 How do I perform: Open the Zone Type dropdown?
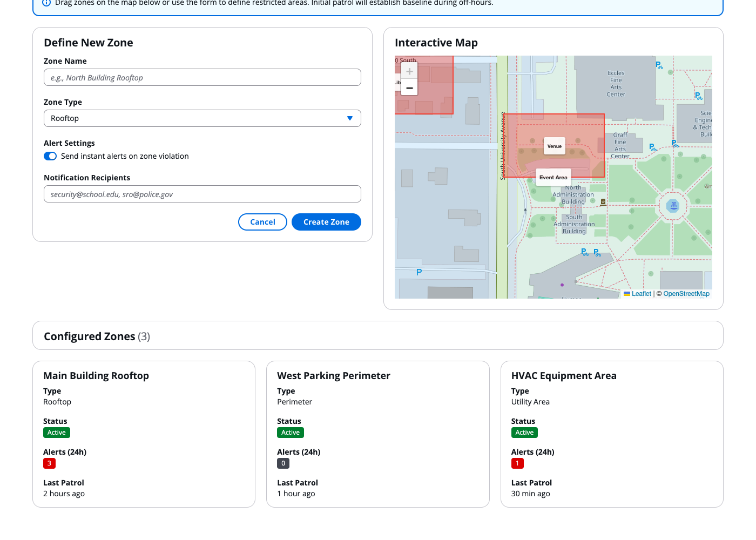202,118
